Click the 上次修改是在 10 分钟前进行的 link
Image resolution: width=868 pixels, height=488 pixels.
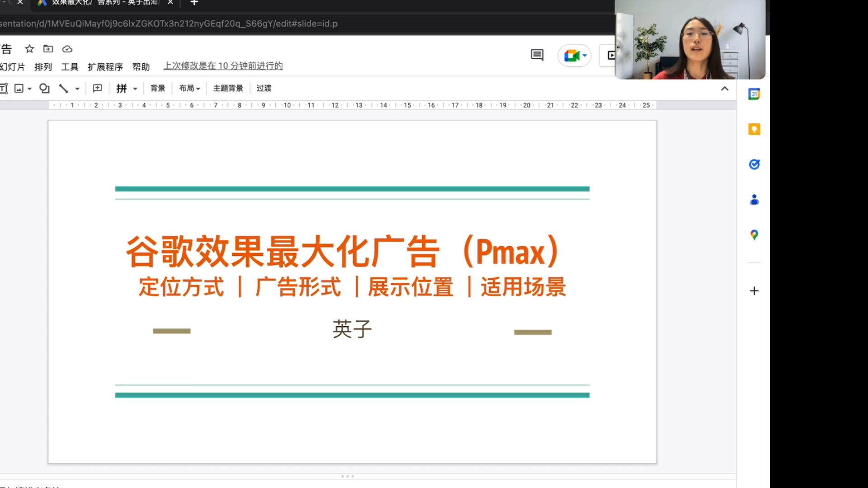pos(223,66)
